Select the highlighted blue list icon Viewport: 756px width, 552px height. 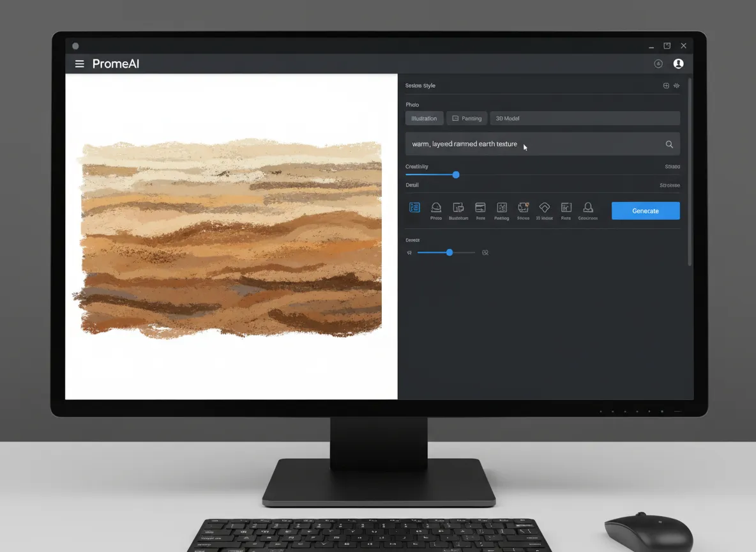pyautogui.click(x=414, y=208)
